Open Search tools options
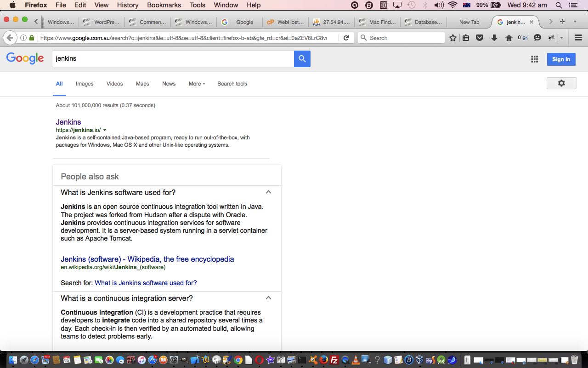This screenshot has width=588, height=368. (232, 84)
